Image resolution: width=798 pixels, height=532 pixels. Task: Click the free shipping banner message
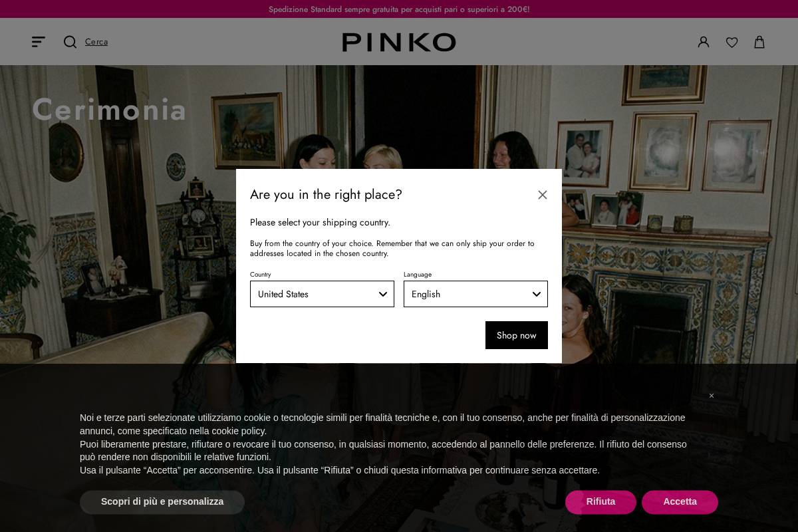pyautogui.click(x=398, y=9)
